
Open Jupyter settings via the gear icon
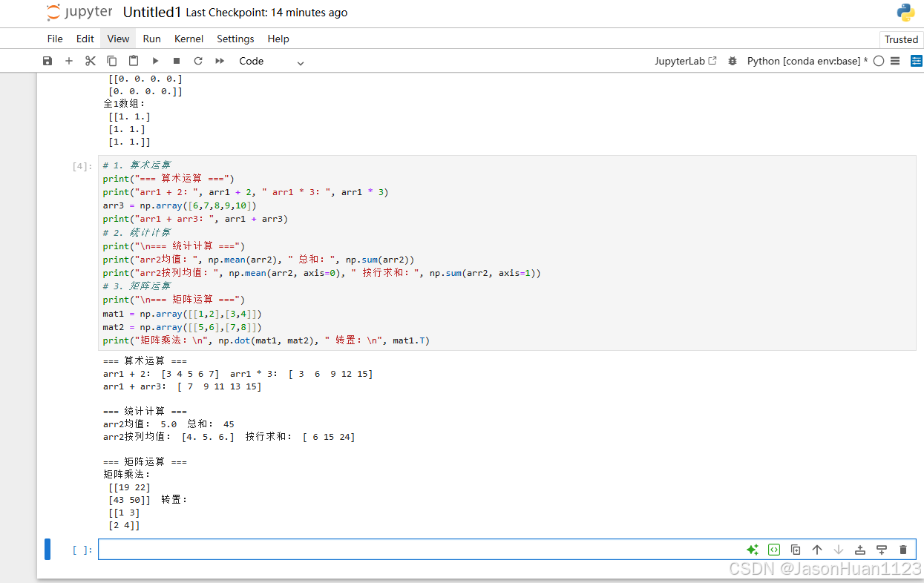tap(733, 61)
